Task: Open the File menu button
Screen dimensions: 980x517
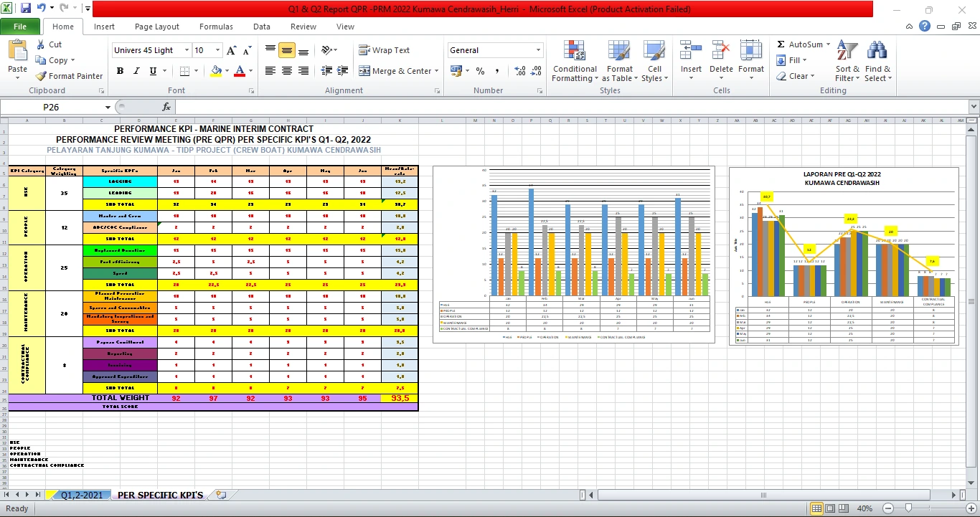Action: coord(20,27)
